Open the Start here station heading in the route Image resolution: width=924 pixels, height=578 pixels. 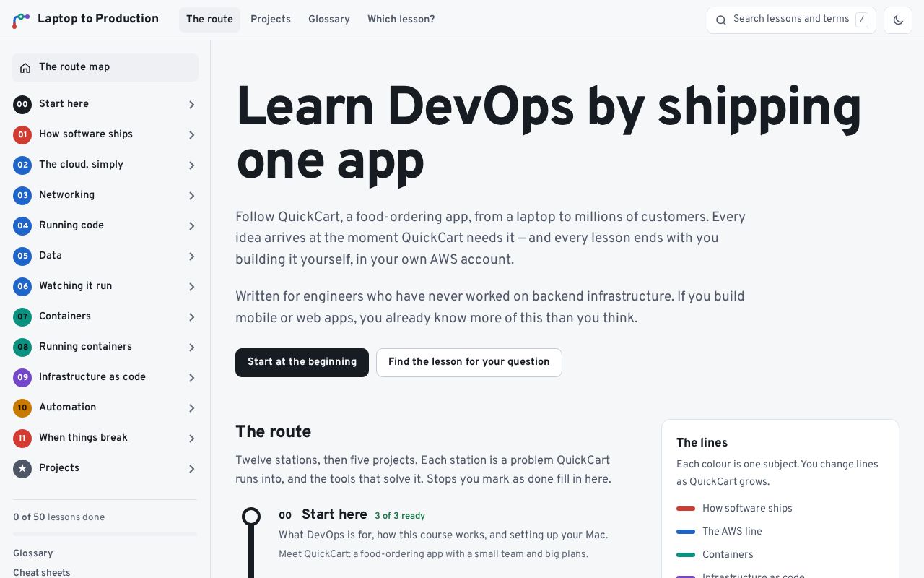coord(334,514)
